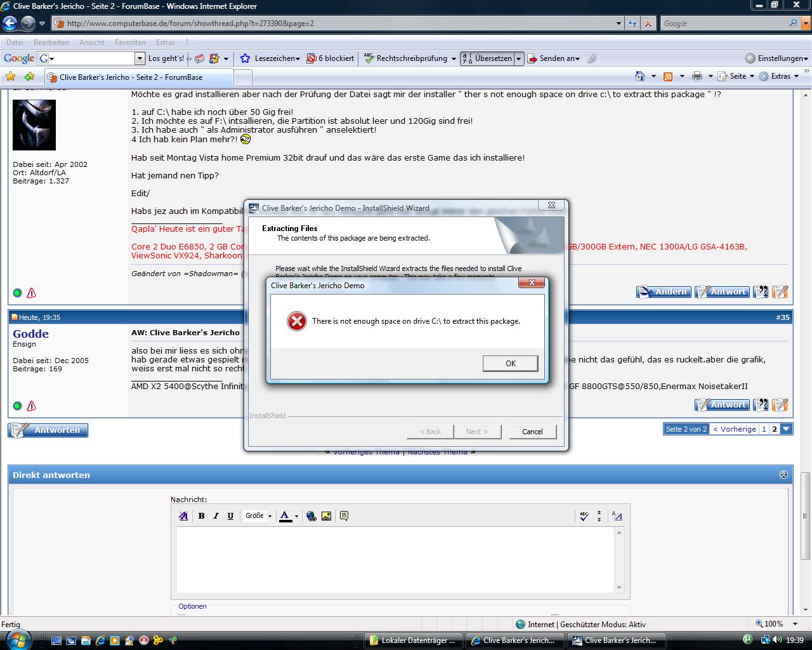The image size is (812, 650).
Task: Click Antwort button on the Shadowman post
Action: [x=722, y=292]
